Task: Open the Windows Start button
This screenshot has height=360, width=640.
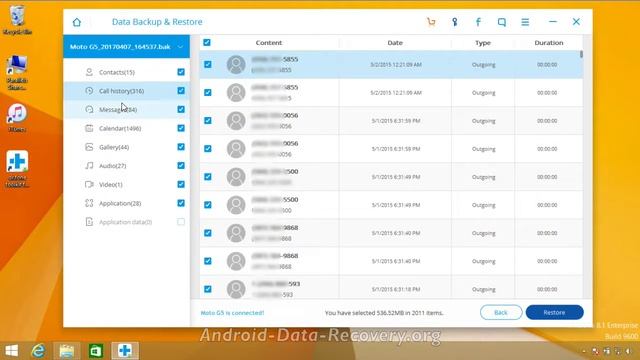Action: [12, 351]
